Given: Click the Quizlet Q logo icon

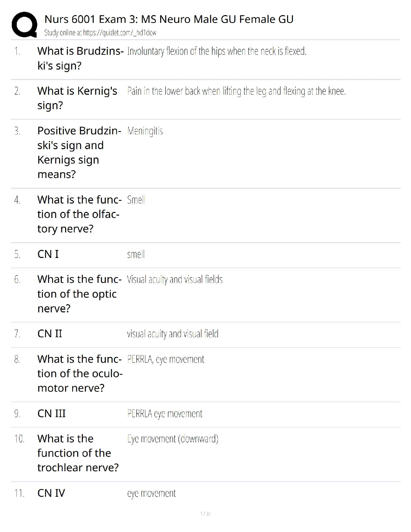Looking at the screenshot, I should point(24,24).
